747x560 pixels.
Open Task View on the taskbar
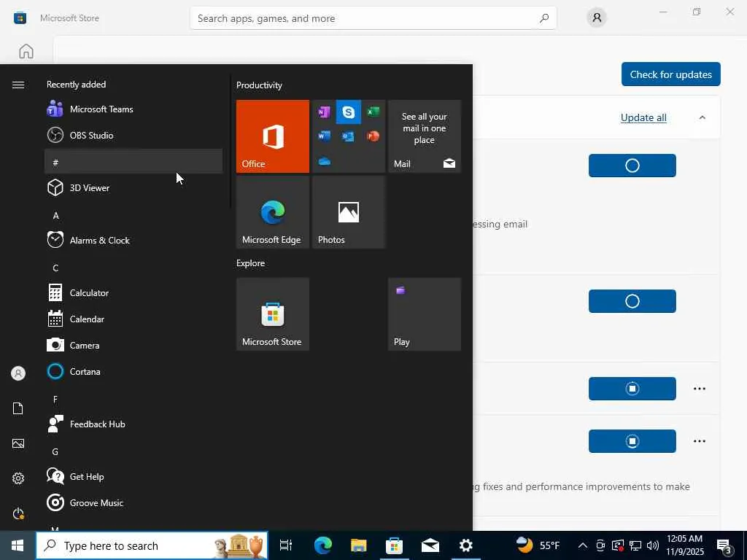pyautogui.click(x=286, y=545)
